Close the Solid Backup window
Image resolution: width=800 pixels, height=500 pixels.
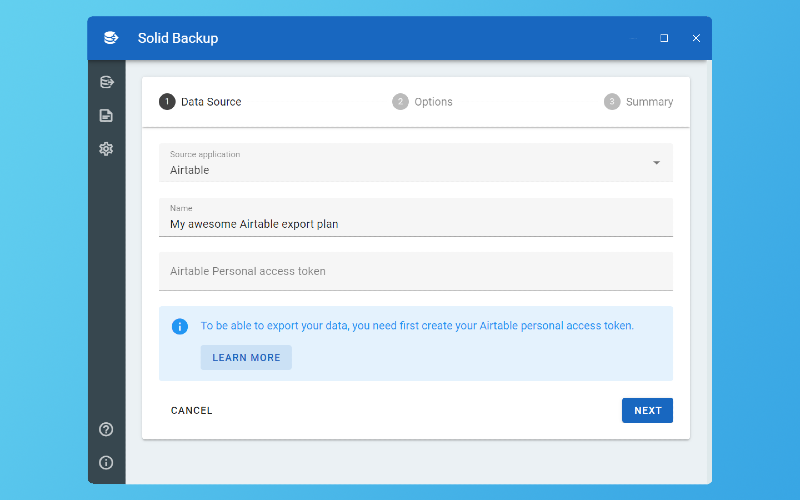click(x=696, y=38)
